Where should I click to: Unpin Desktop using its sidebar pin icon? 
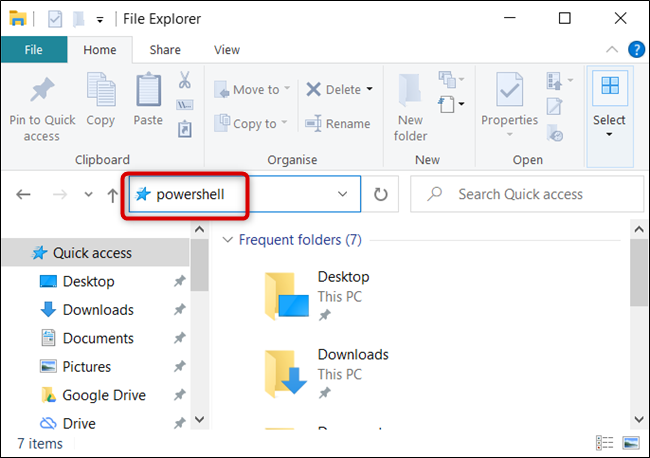[179, 281]
